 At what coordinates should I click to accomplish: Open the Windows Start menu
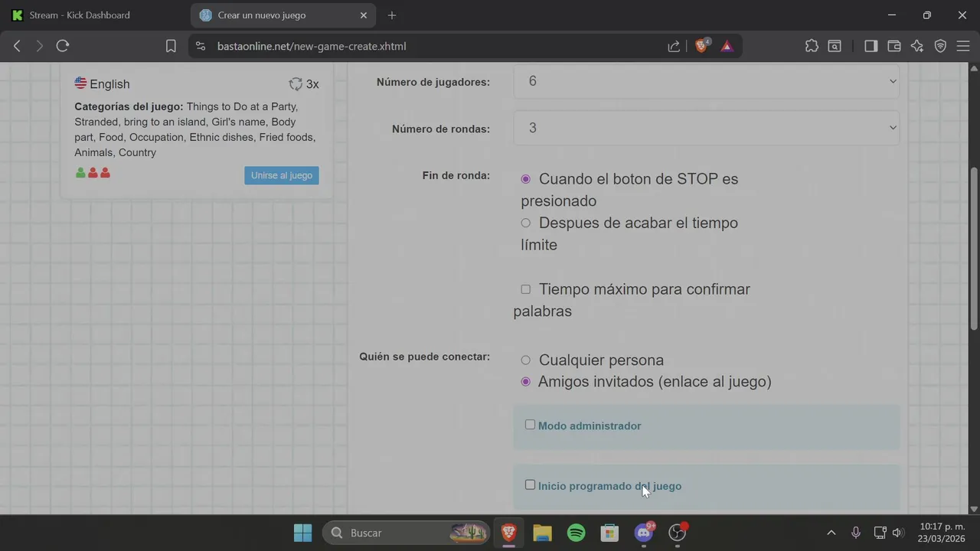[x=303, y=533]
